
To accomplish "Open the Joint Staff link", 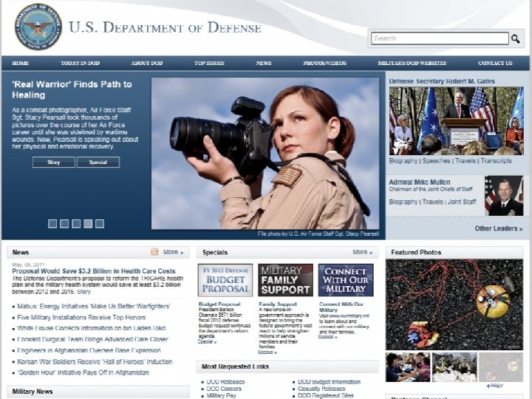I will click(x=462, y=202).
